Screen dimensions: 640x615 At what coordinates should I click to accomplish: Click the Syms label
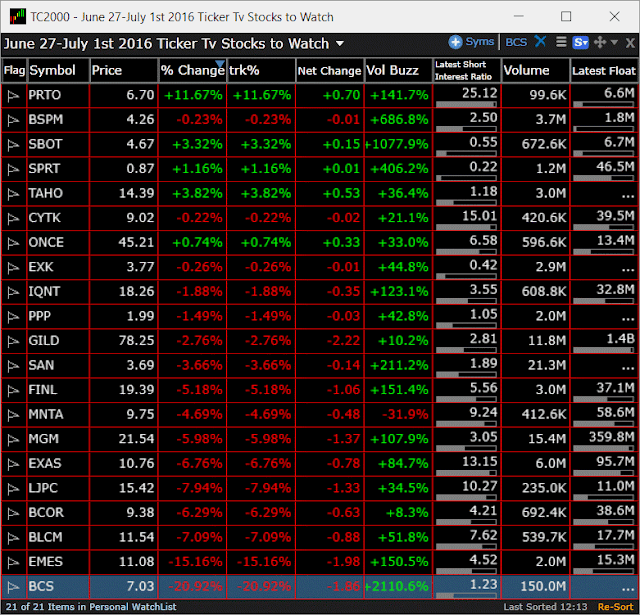coord(480,42)
